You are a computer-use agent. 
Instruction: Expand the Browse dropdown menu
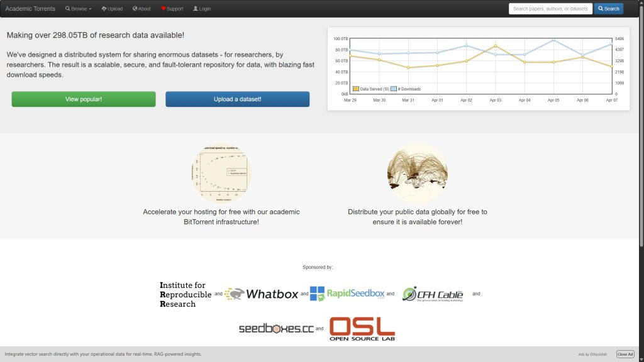pos(78,8)
